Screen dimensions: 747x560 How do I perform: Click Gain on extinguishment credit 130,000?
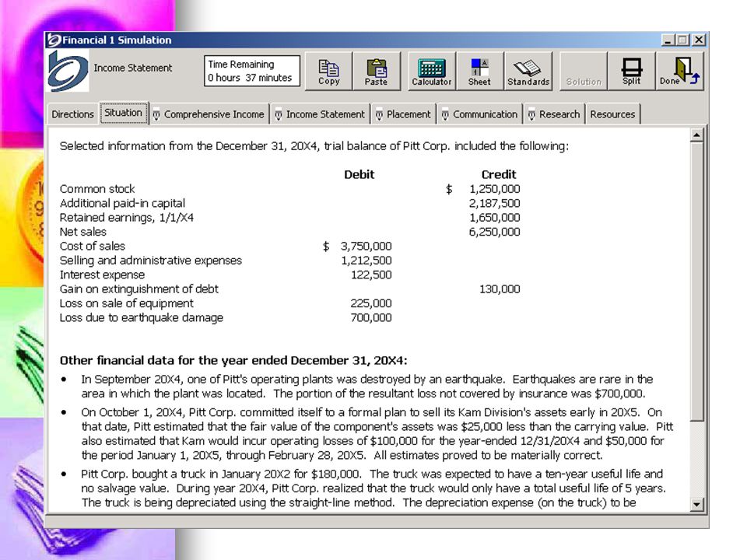pos(500,289)
